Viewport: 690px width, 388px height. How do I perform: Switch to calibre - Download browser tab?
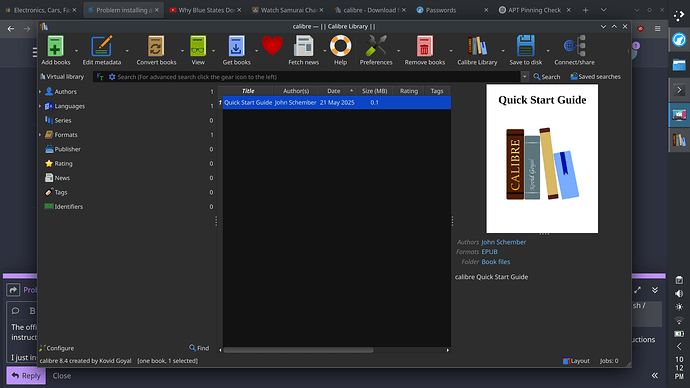pos(370,10)
